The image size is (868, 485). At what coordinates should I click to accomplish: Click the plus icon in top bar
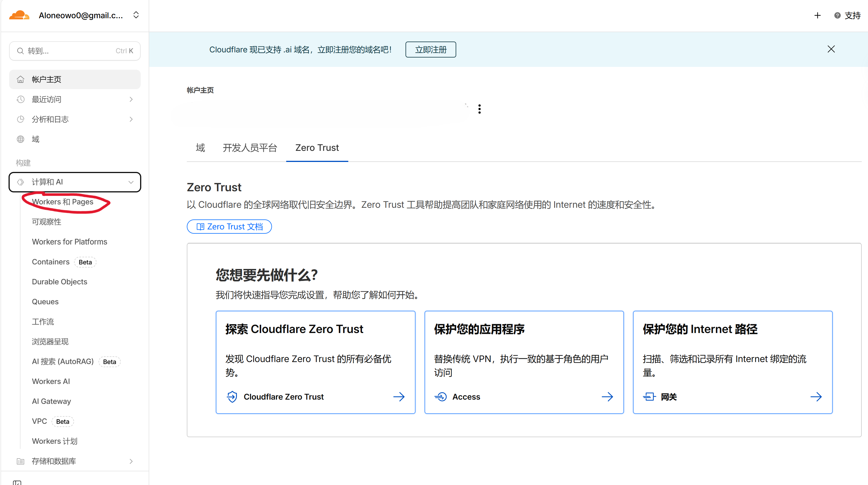point(818,15)
